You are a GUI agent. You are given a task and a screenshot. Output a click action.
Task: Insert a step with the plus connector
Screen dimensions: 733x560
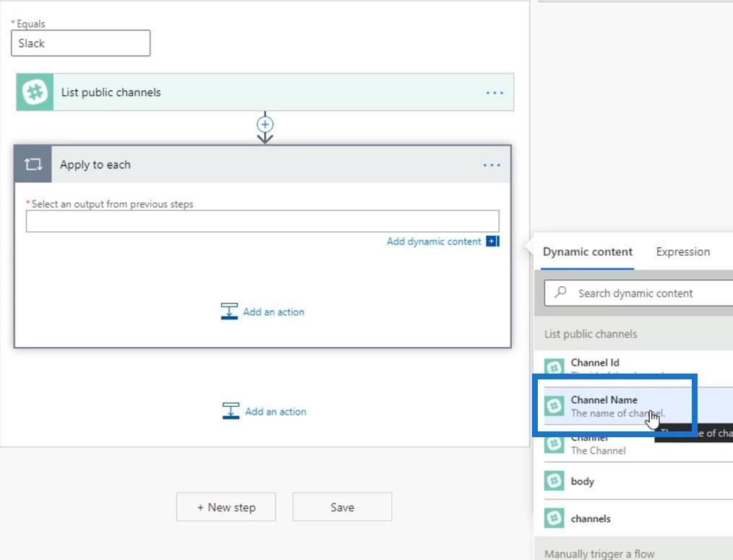[x=265, y=124]
